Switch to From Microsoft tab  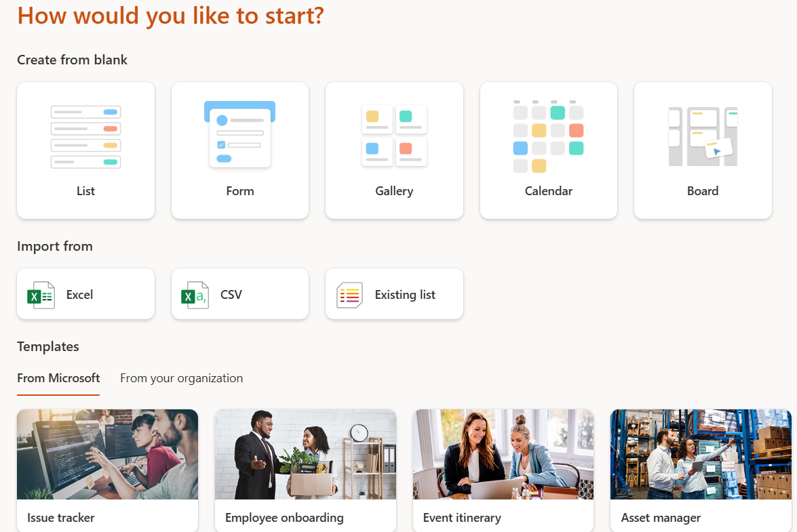click(x=58, y=378)
